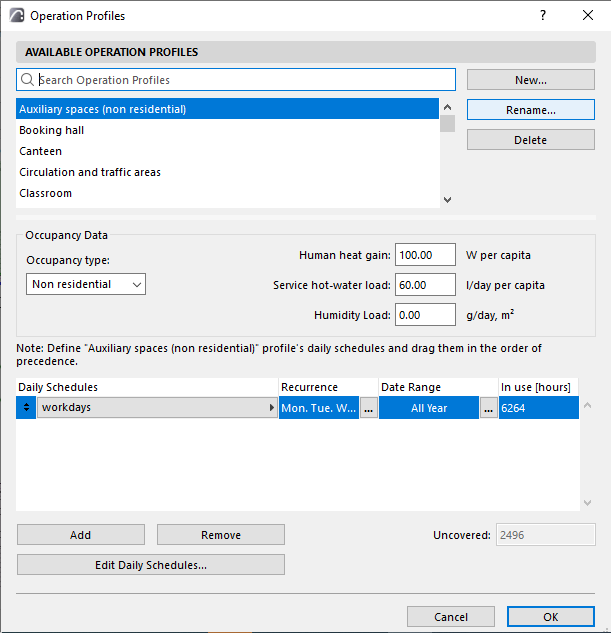Select the Booking hall profile

click(x=227, y=130)
